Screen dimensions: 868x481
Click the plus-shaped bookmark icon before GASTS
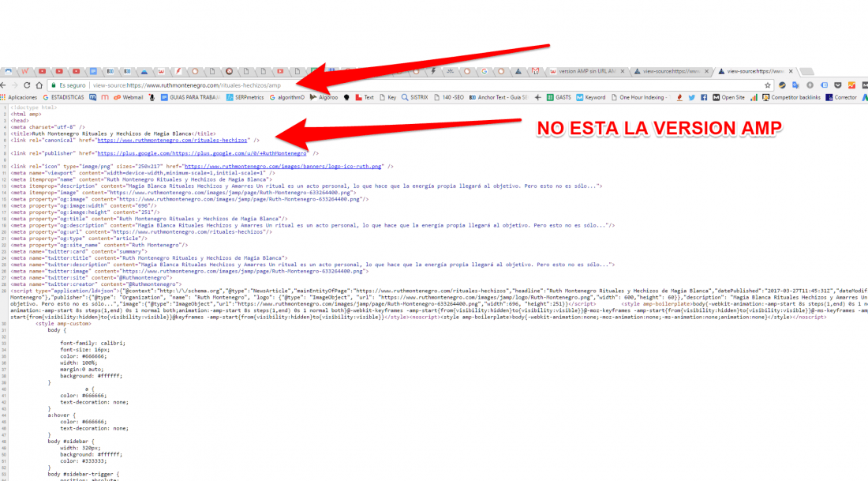(537, 97)
